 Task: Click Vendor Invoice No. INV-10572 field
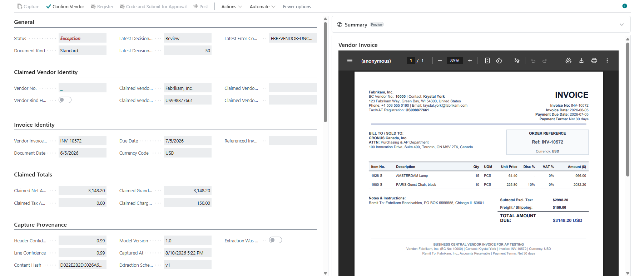pyautogui.click(x=83, y=141)
